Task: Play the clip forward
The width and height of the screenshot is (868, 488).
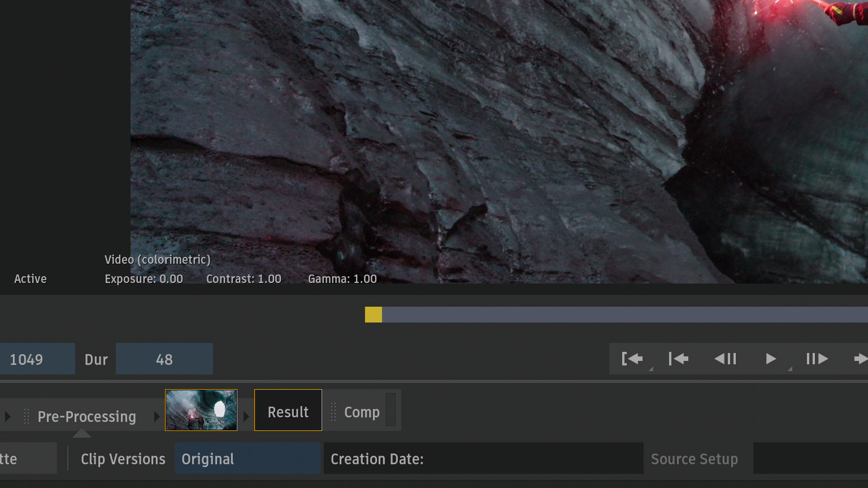Action: (x=771, y=359)
